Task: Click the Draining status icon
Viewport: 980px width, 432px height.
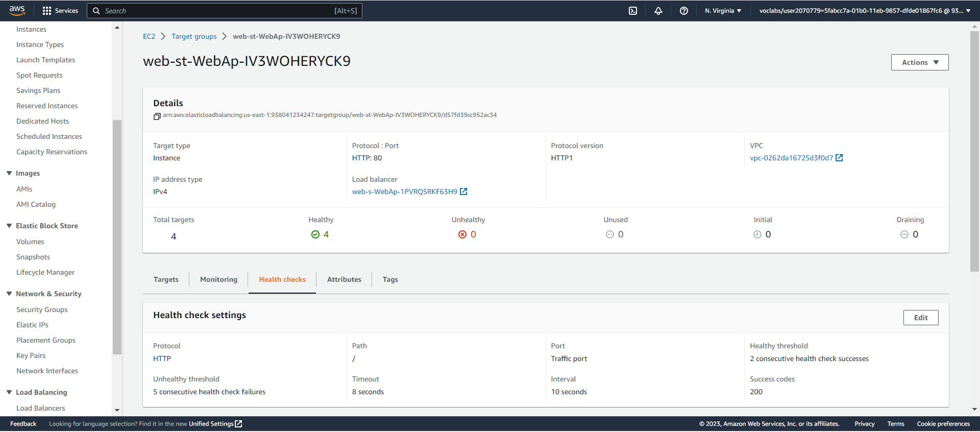Action: [x=904, y=234]
